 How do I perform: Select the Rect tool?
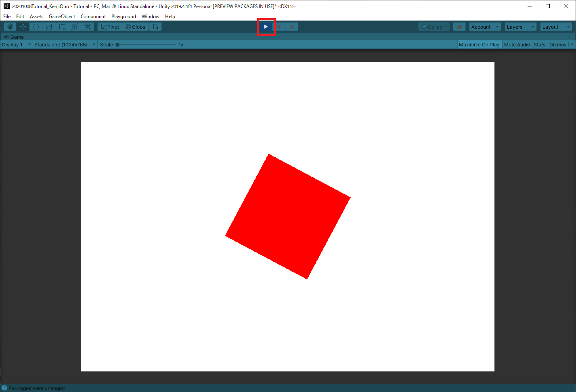click(x=62, y=27)
